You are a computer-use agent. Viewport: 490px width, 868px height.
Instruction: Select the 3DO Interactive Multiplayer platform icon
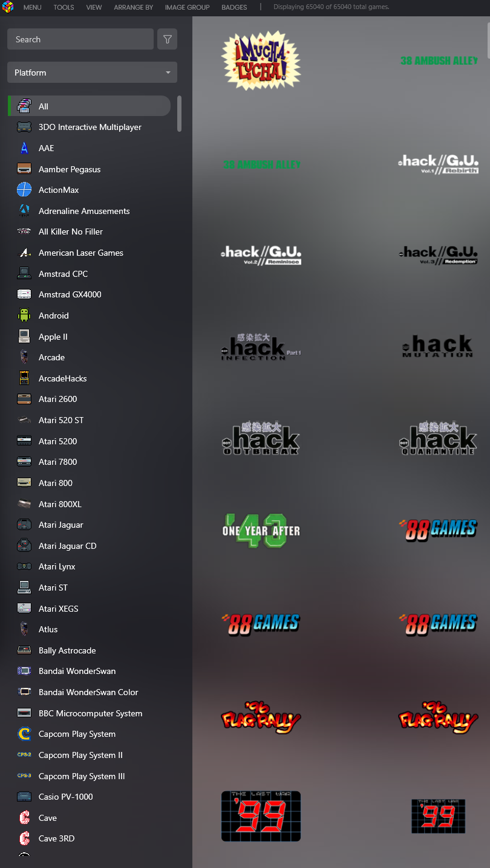pyautogui.click(x=24, y=127)
